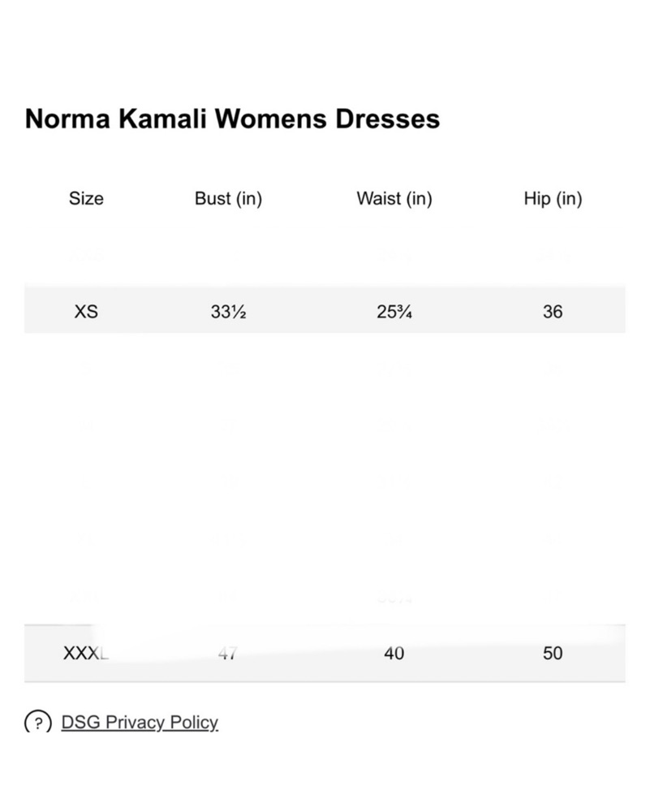Click the XXXL bust value 47
The image size is (650, 812).
tap(228, 653)
